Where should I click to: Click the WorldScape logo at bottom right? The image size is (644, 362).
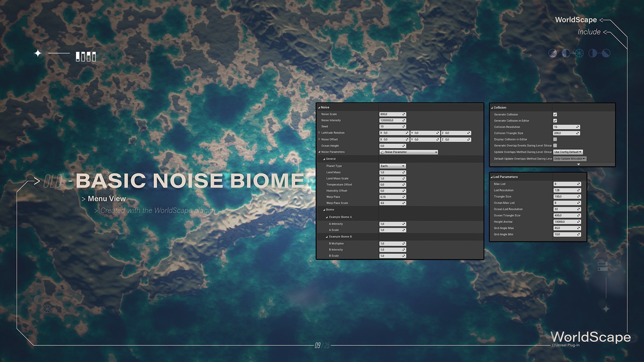click(x=590, y=337)
